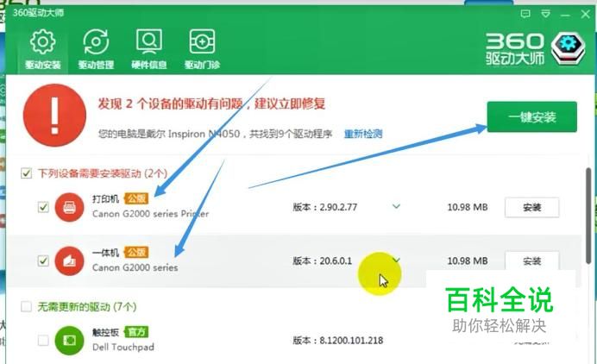Open the title bar dropdown menu icon
The image size is (597, 364).
(545, 14)
